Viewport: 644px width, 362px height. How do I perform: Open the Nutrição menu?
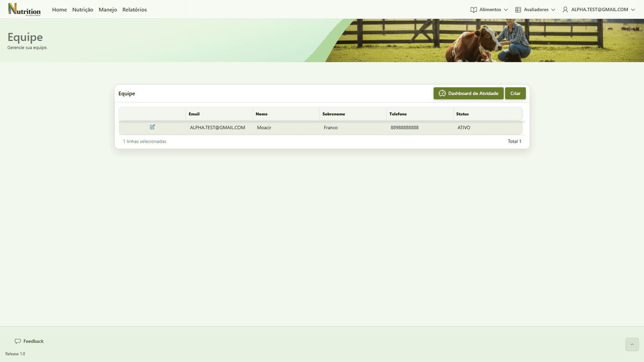83,10
